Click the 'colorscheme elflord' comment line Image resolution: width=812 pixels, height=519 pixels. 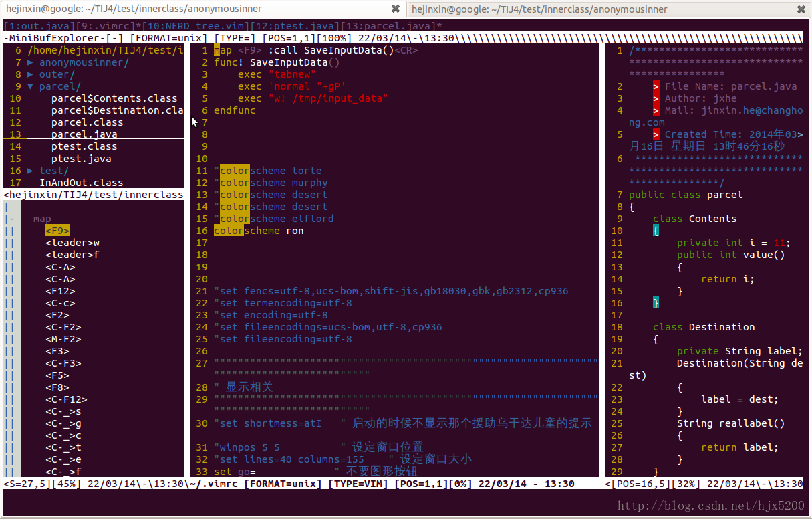pyautogui.click(x=274, y=219)
